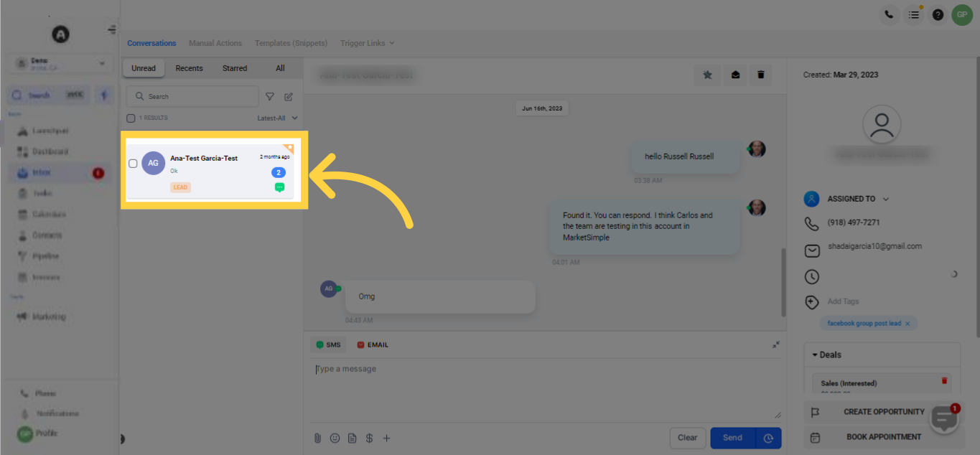Select the Starred filter tab
Screen dimensions: 980x455
click(235, 68)
